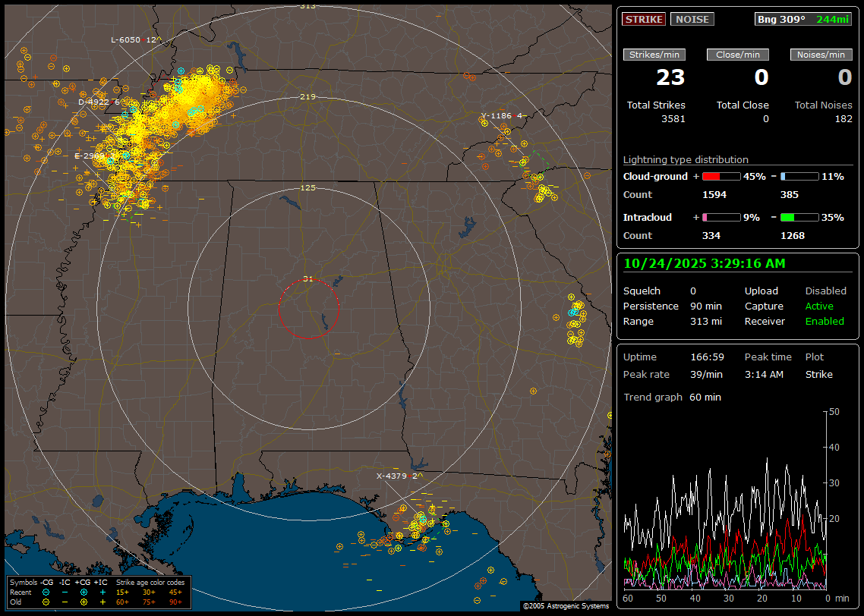
Task: Click the recent positive CG symbol in legend
Action: (84, 592)
